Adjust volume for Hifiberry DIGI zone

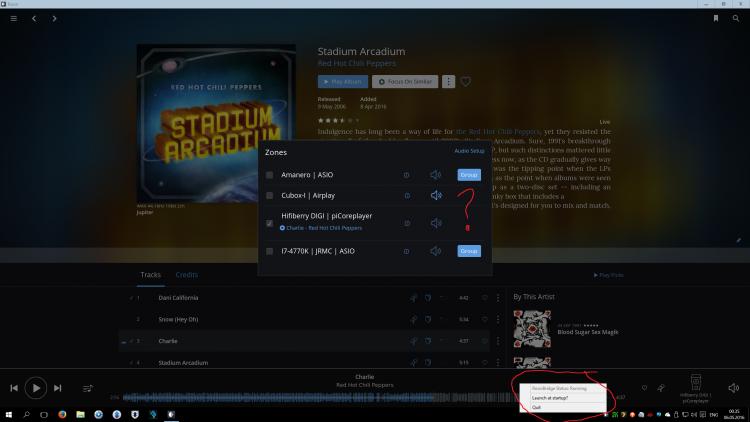[x=436, y=223]
